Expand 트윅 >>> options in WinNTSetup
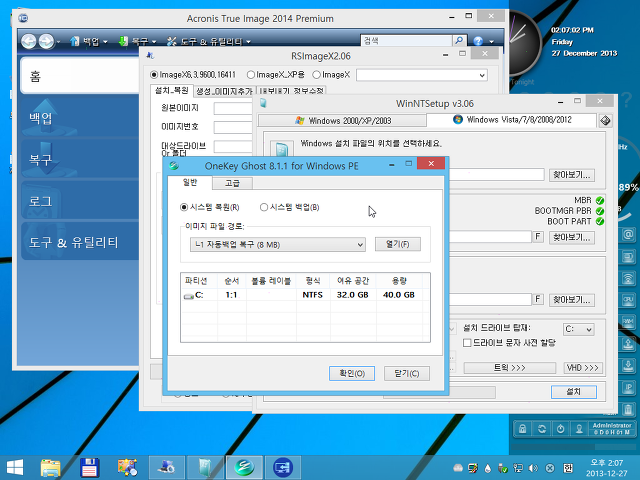Screen dimensions: 640x480 tap(509, 368)
